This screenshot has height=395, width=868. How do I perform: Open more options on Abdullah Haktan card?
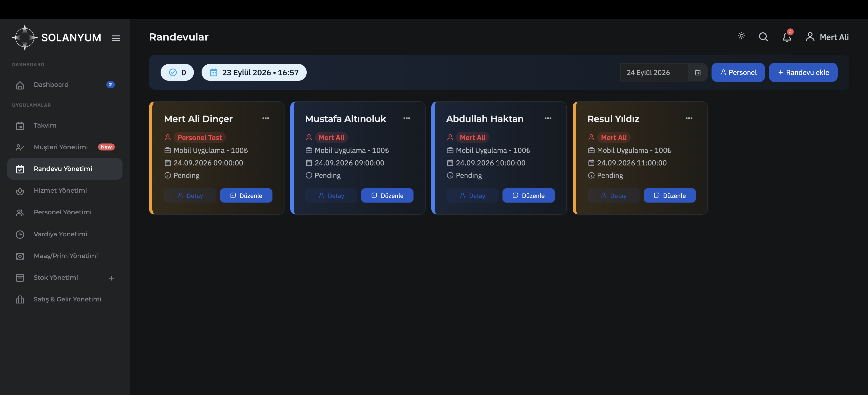point(548,118)
